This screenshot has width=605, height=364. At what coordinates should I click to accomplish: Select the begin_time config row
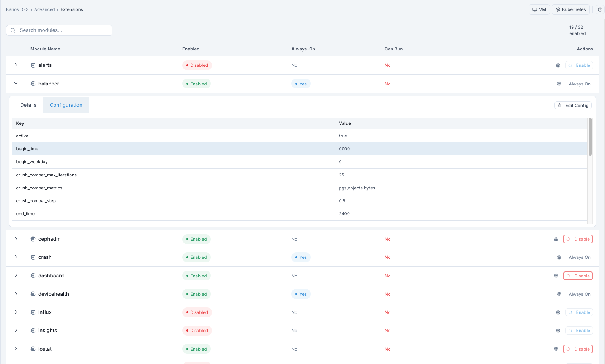(x=300, y=149)
